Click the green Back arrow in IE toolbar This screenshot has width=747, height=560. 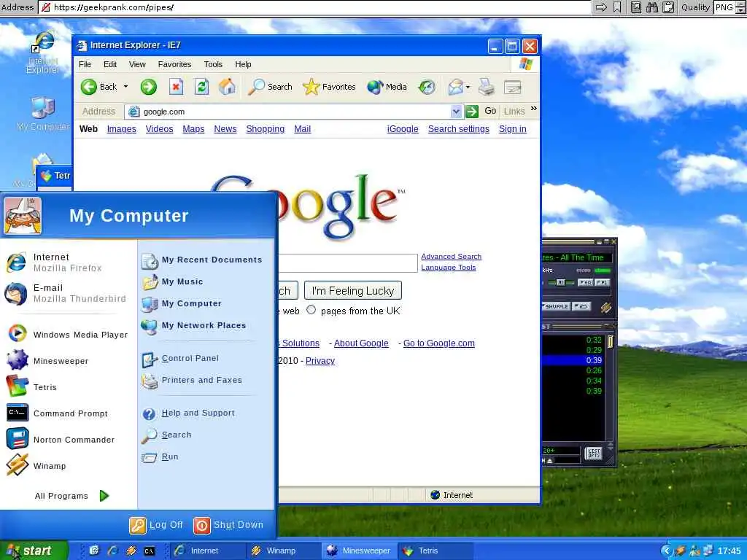tap(88, 87)
